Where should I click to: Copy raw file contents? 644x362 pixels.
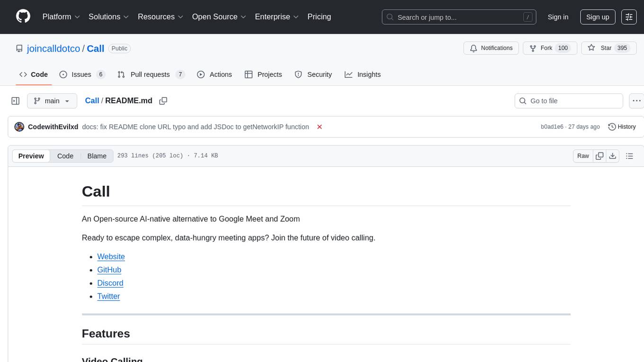(599, 156)
